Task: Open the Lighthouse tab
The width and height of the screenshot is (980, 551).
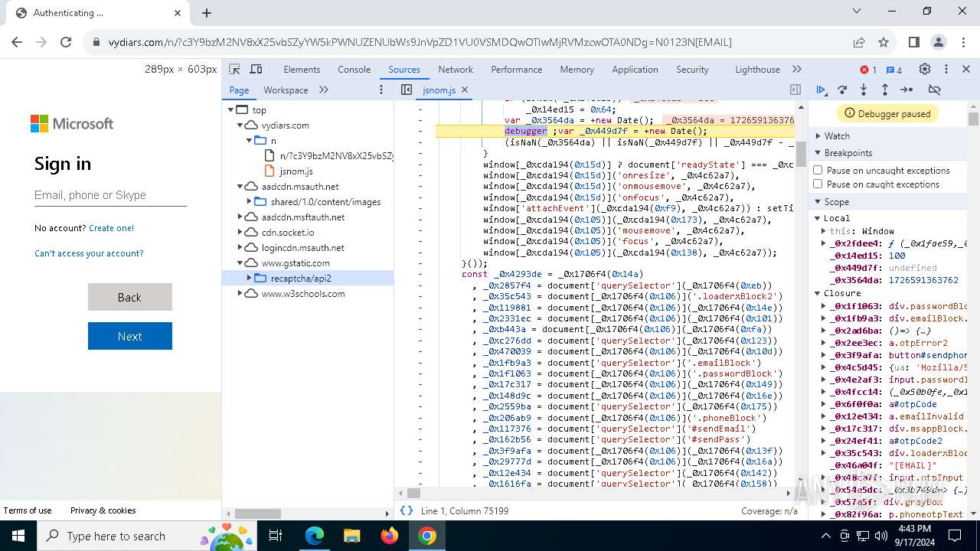Action: tap(757, 69)
